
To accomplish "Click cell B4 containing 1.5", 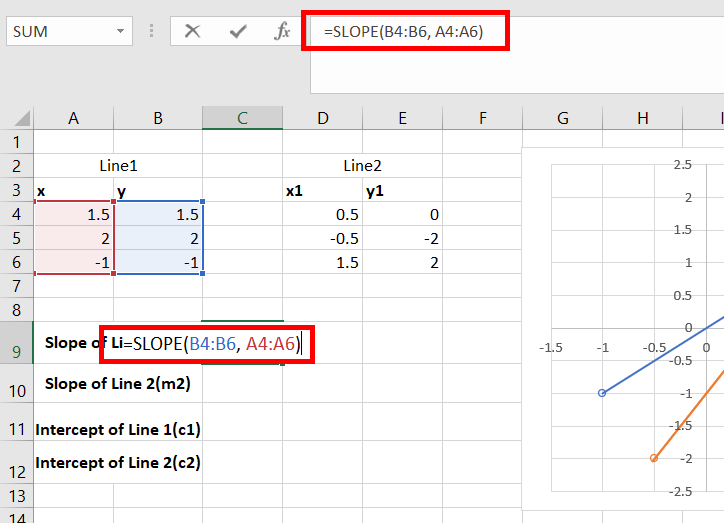I will [158, 214].
